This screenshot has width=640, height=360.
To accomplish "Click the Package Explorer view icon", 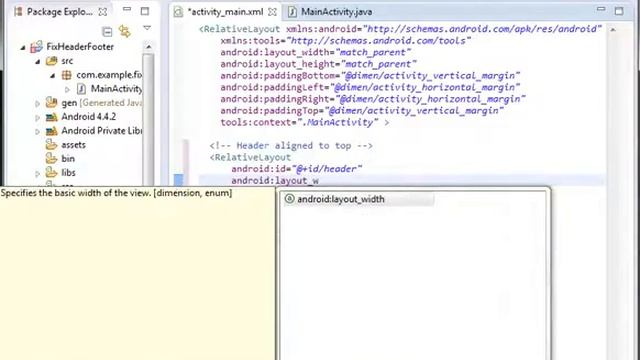I will pos(18,12).
